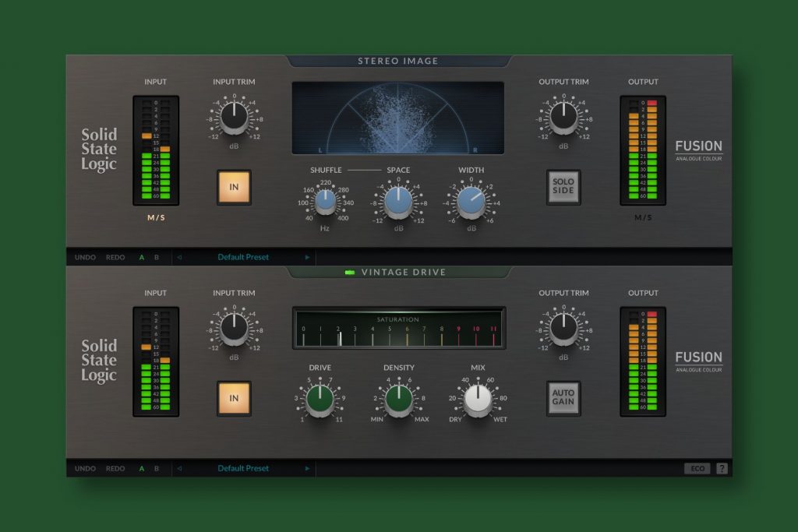The image size is (798, 532).
Task: Go to next preset arrow in Stereo Image
Action: 307,257
